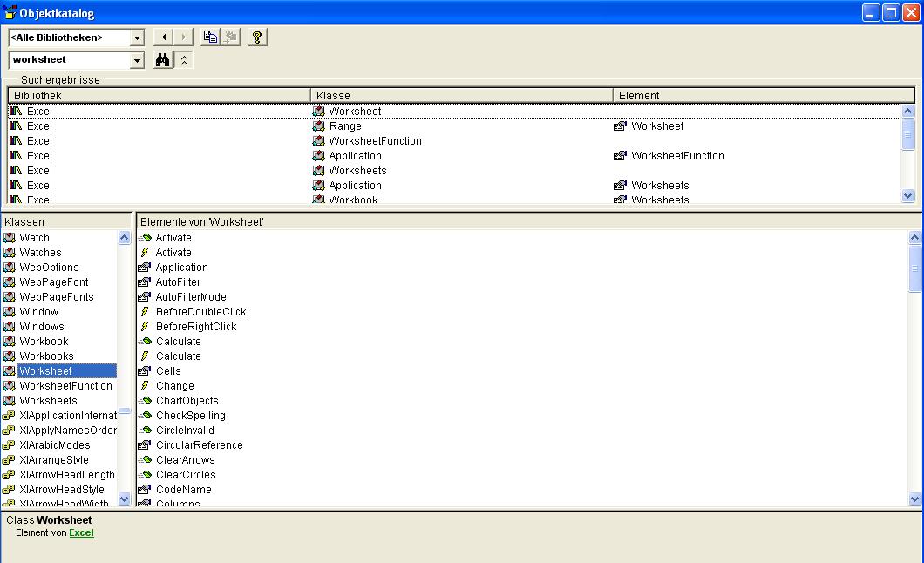
Task: Click the Copy to Clipboard toolbar icon
Action: pos(210,37)
